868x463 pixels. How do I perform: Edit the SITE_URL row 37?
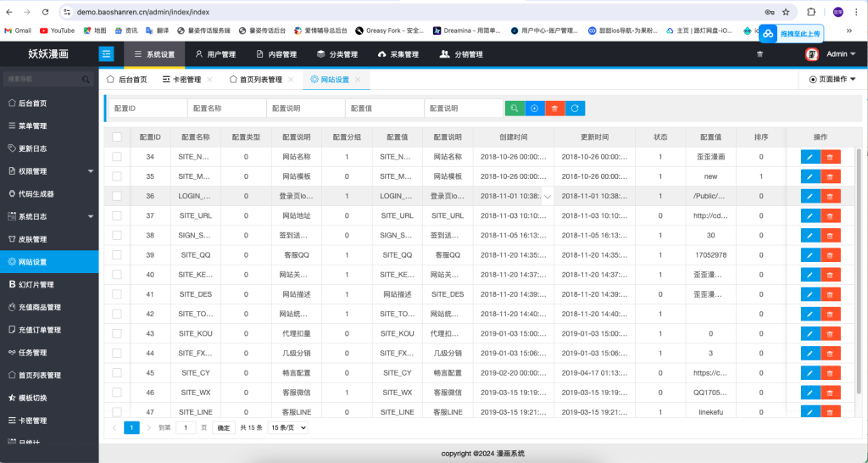pos(810,215)
